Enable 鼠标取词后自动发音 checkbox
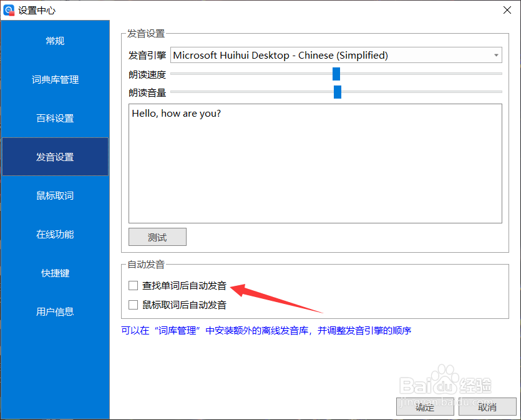 pyautogui.click(x=134, y=305)
